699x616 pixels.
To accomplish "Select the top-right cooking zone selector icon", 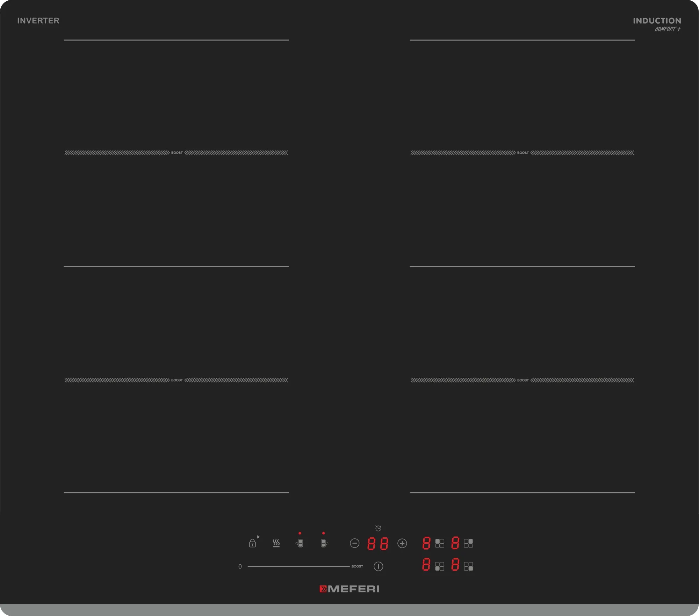I will tap(468, 543).
